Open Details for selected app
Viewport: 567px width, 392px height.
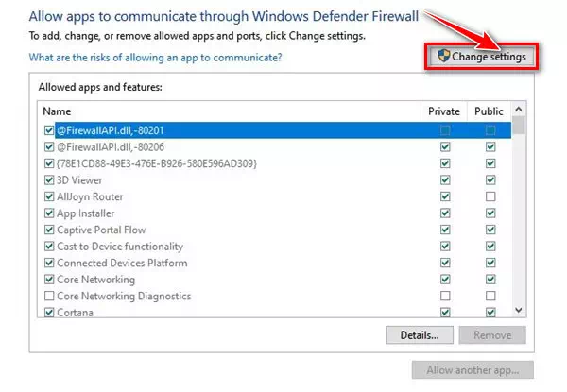pos(420,335)
